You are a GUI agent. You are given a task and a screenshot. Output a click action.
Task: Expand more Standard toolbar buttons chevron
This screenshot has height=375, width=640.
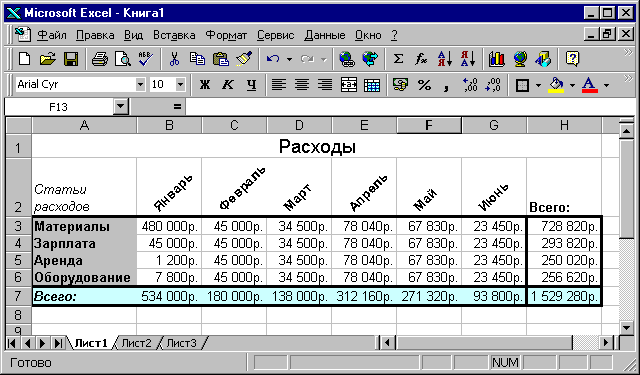(x=628, y=53)
